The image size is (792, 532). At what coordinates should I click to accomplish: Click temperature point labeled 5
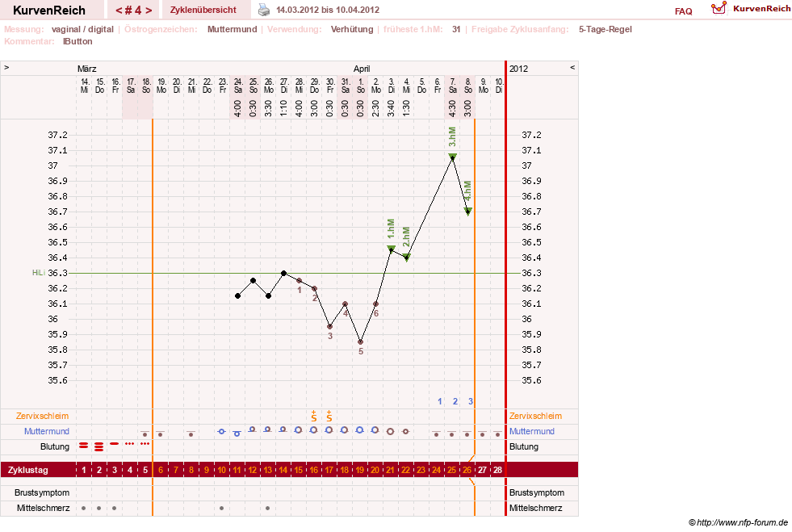pos(361,342)
